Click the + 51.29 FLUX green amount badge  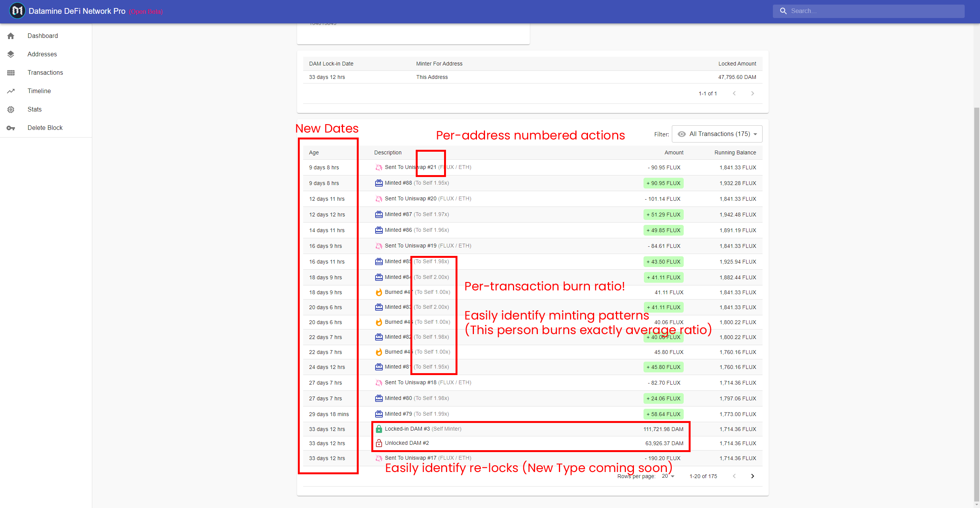(x=663, y=215)
